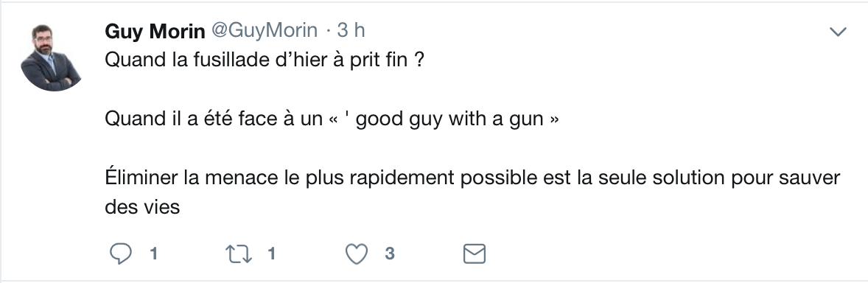Open Guy Morin's profile photo avatar

(x=51, y=57)
